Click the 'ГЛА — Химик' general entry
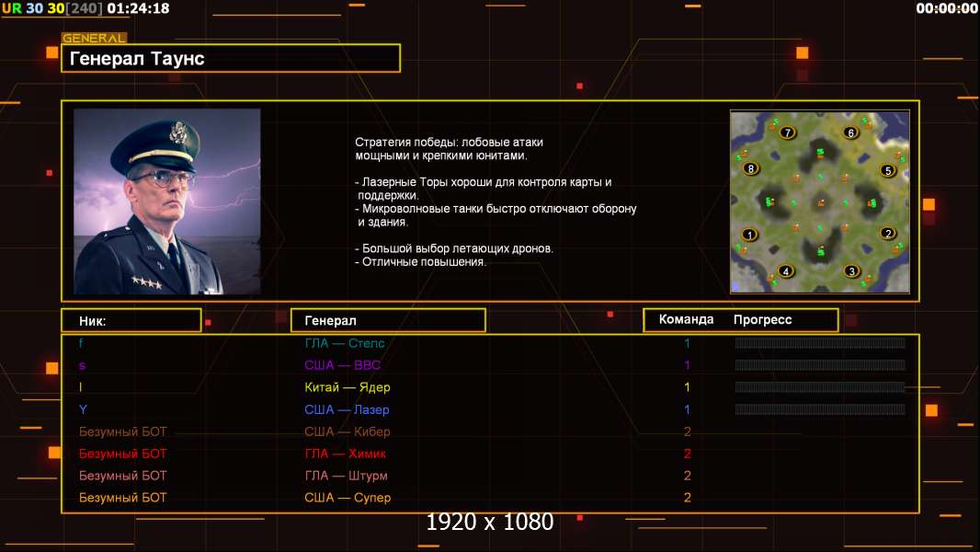980x552 pixels. pos(346,454)
